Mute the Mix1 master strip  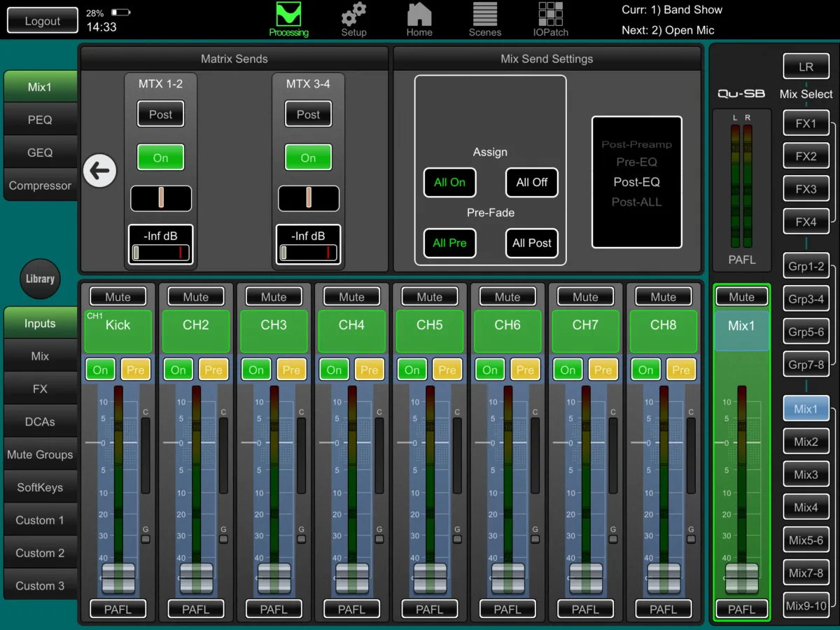741,297
